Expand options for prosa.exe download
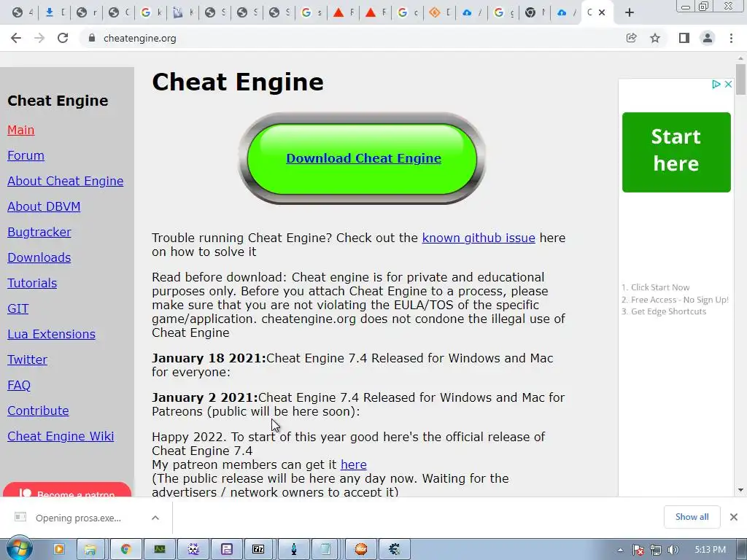Image resolution: width=747 pixels, height=560 pixels. click(155, 518)
